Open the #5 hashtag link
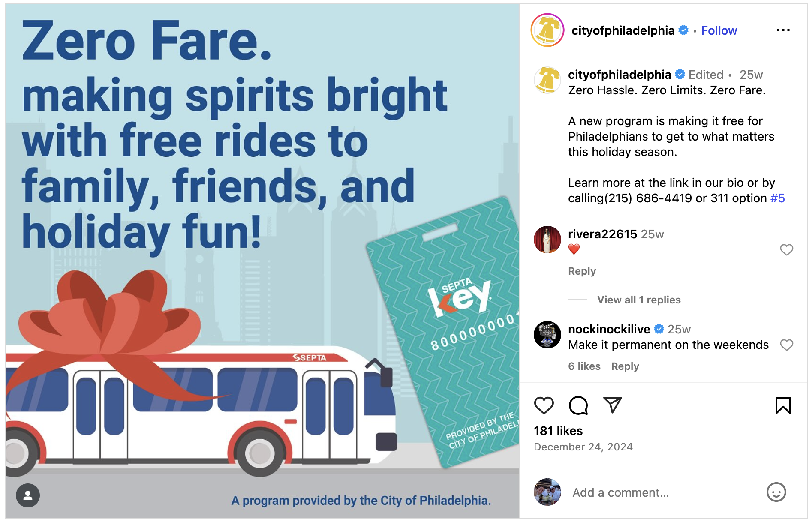This screenshot has width=812, height=522. click(777, 198)
